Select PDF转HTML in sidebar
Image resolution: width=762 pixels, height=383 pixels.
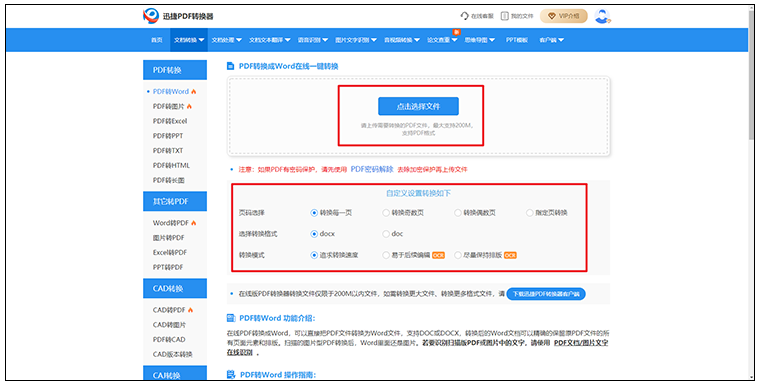(x=171, y=165)
